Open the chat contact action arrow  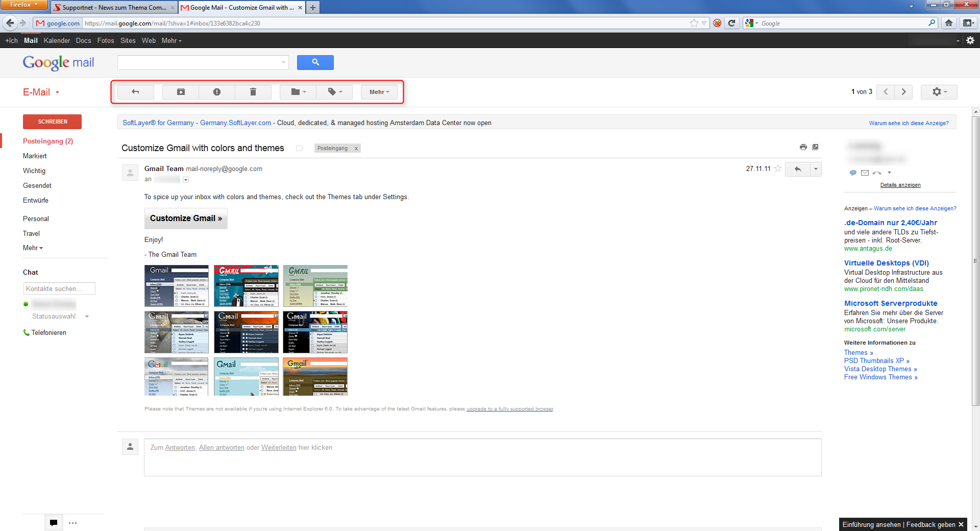[x=889, y=173]
